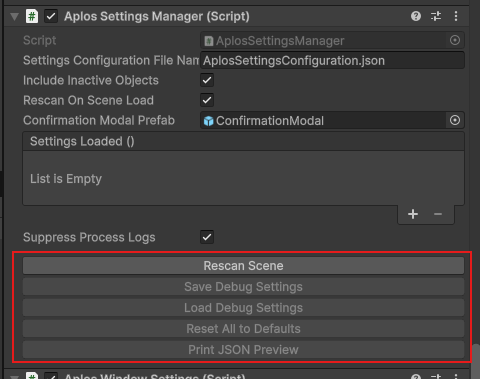Open help reference for Aplos Settings Manager
The width and height of the screenshot is (480, 379).
click(x=416, y=16)
